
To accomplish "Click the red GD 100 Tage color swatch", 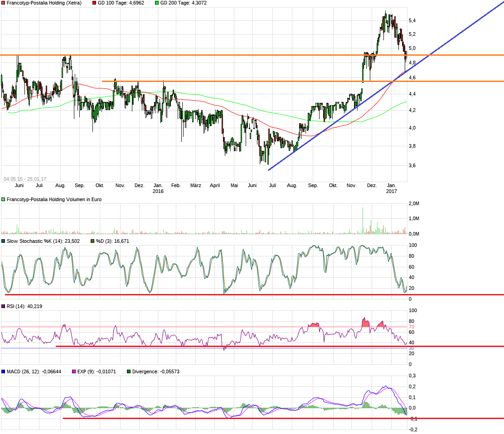I will [94, 3].
